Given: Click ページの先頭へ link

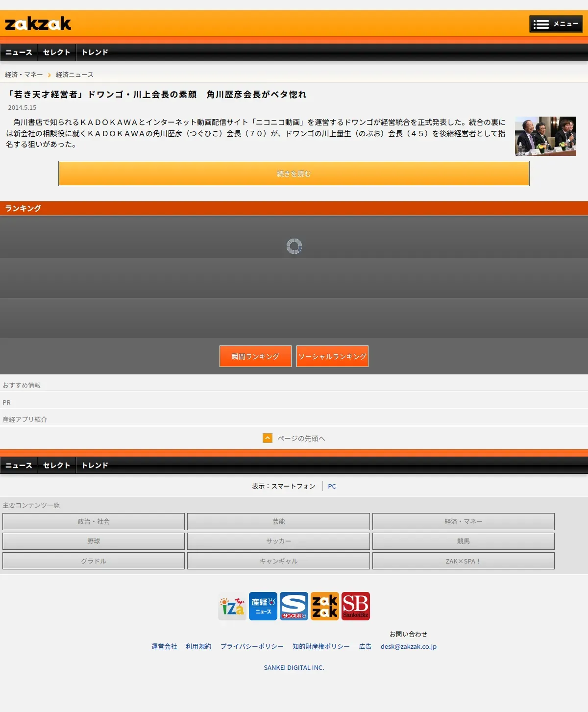Looking at the screenshot, I should pos(301,439).
